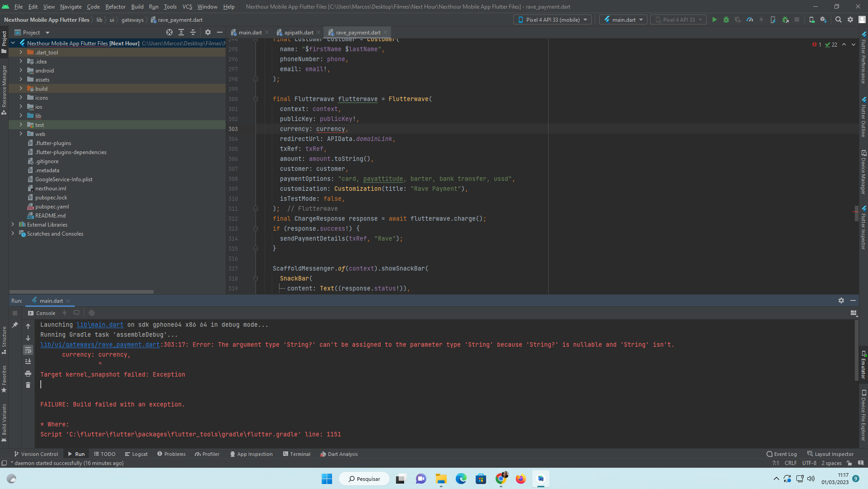This screenshot has height=489, width=868.
Task: Click the Flutter Hot Reload lightning icon in toolbar
Action: 762,20
